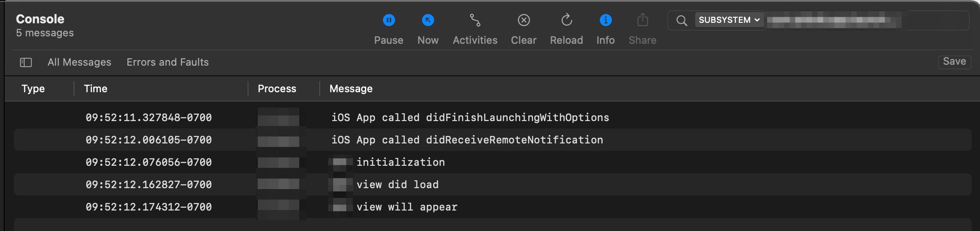This screenshot has height=231, width=980.
Task: Click the Process column header
Action: (x=276, y=88)
